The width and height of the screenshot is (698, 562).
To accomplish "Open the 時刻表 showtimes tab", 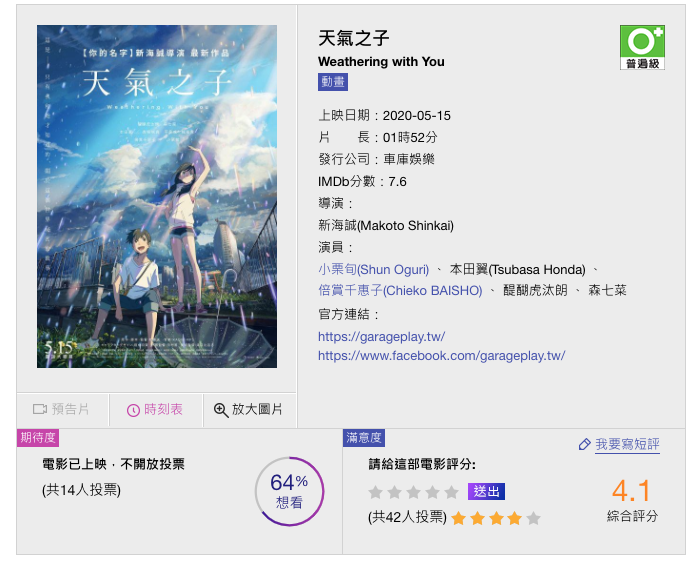I will [x=156, y=410].
